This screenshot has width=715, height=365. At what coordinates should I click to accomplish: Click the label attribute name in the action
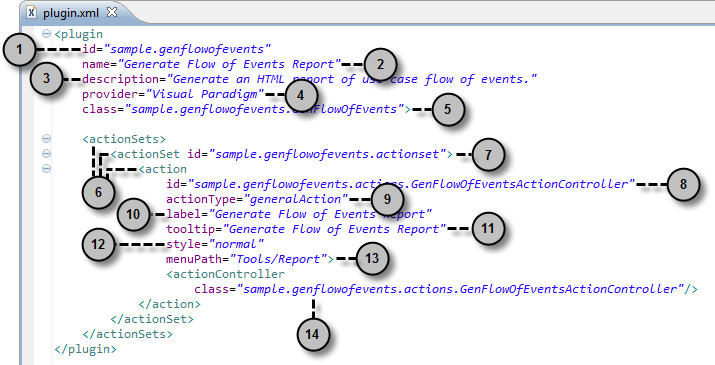[183, 214]
